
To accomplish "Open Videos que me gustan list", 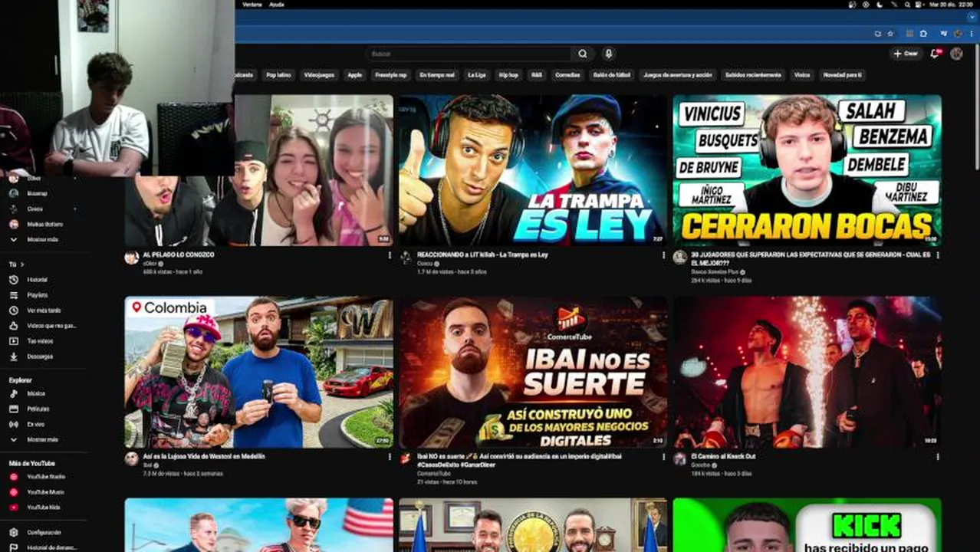I will [42, 326].
